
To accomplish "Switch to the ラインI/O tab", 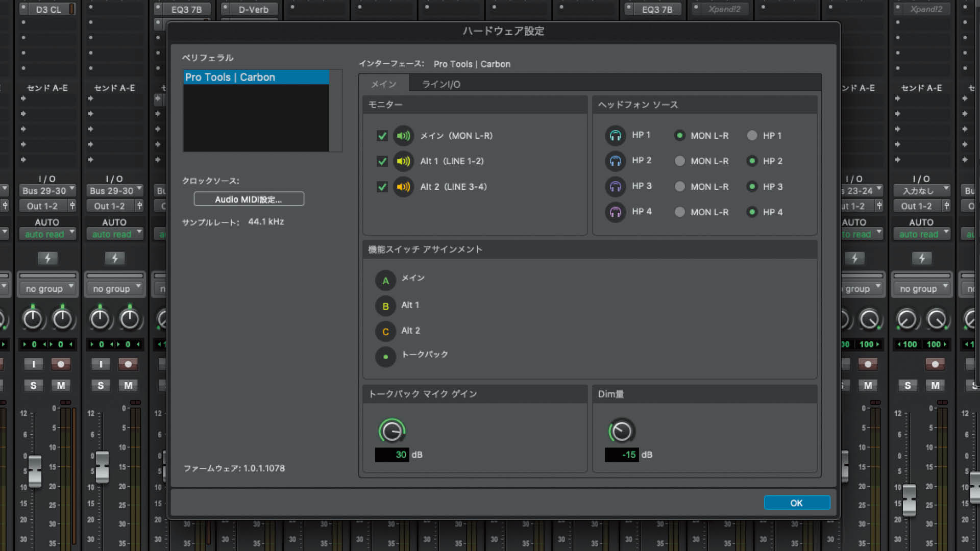I will 441,84.
